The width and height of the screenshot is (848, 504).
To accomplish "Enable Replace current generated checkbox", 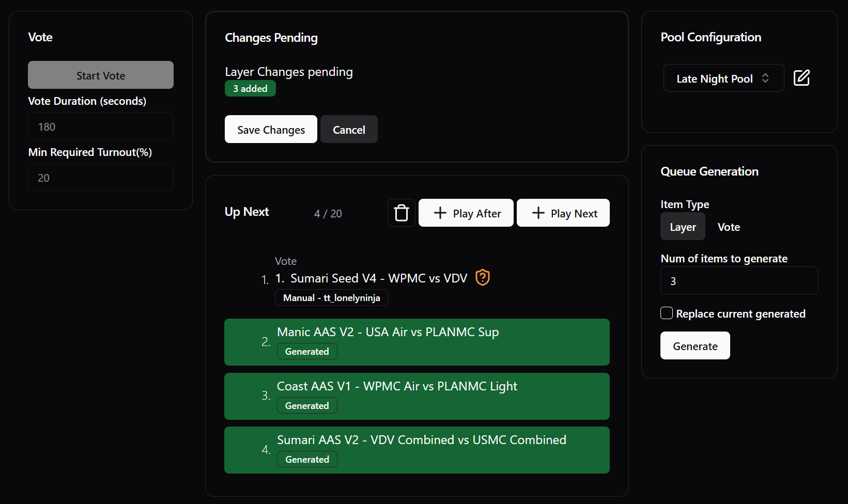I will point(667,313).
